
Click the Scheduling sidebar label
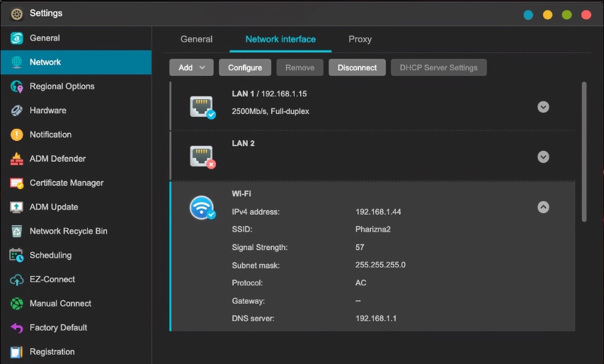pyautogui.click(x=50, y=256)
